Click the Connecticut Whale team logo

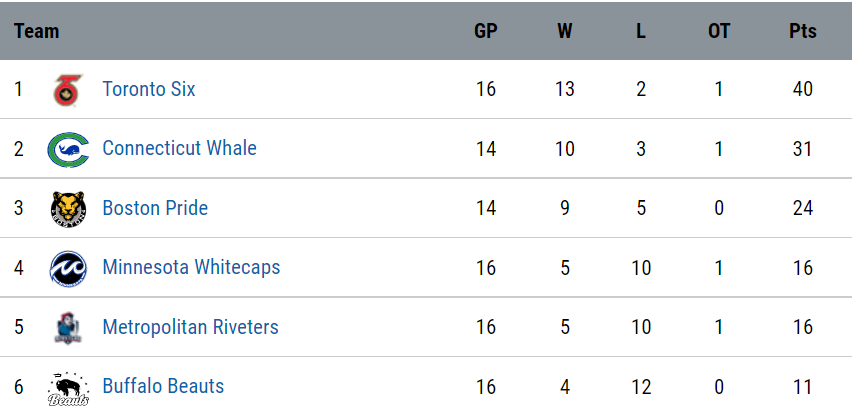[68, 149]
